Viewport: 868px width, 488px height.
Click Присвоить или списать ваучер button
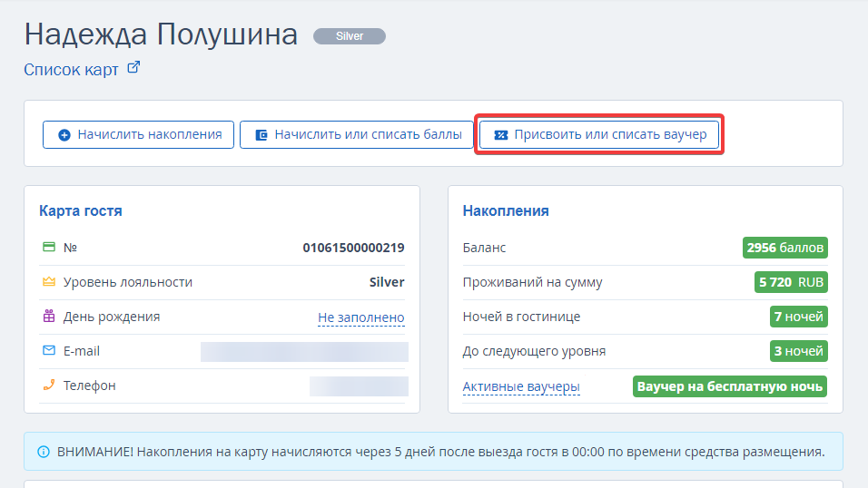click(x=599, y=134)
